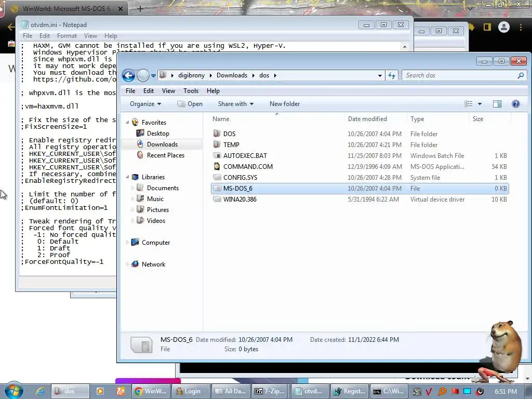Screen dimensions: 532x399
Task: Open the Organize dropdown
Action: tap(145, 104)
